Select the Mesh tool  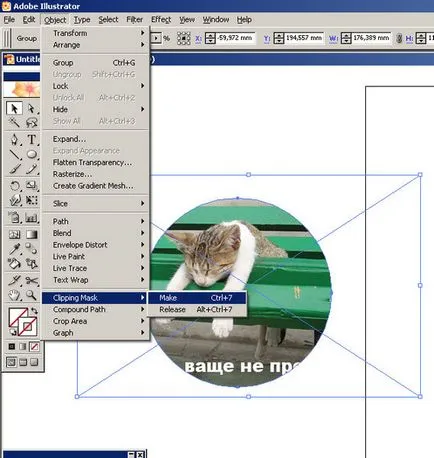[x=14, y=234]
